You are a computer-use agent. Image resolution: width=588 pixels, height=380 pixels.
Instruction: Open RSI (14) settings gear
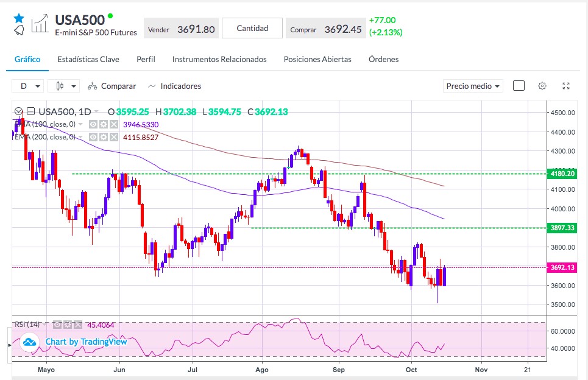(67, 325)
